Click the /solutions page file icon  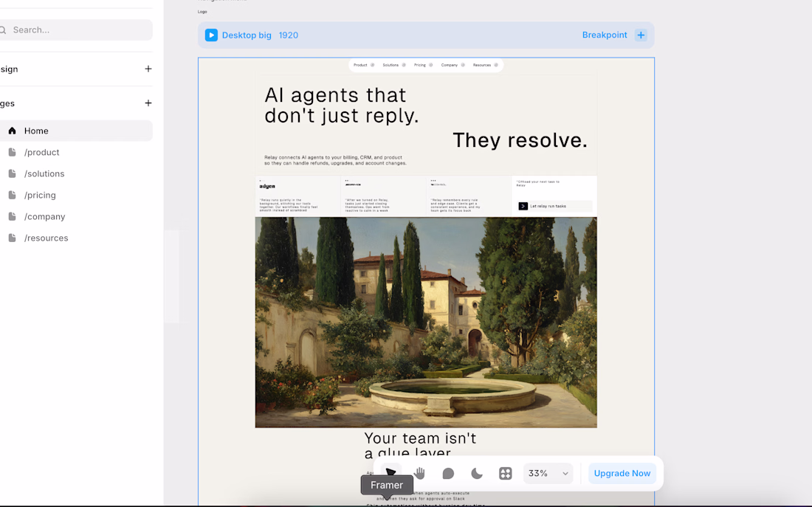pos(12,173)
